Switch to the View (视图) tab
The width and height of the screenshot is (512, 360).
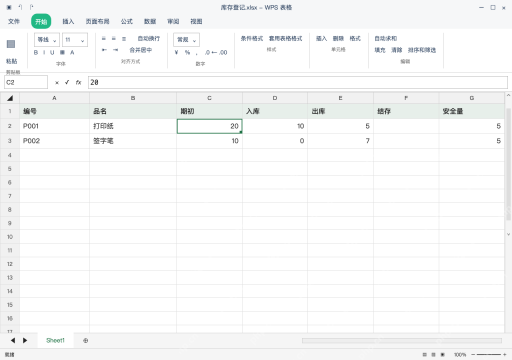[x=196, y=21]
